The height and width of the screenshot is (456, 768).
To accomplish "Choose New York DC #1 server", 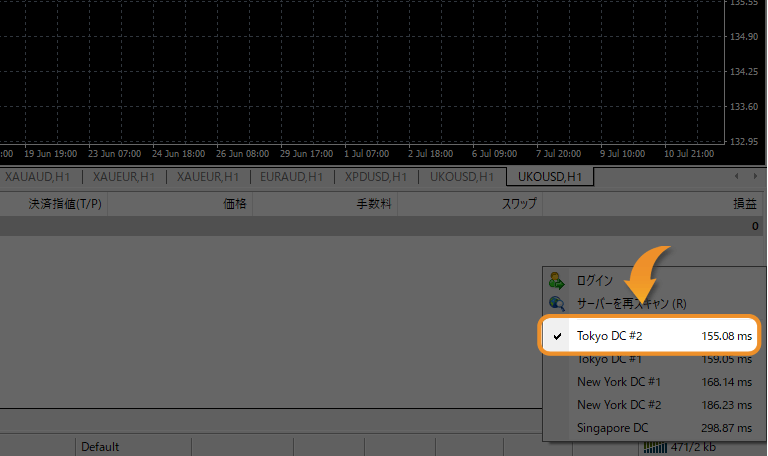I will click(x=654, y=382).
